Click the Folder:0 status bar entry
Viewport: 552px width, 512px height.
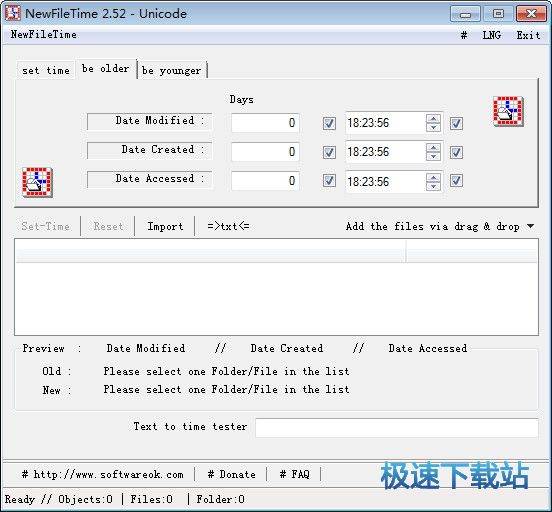click(220, 499)
